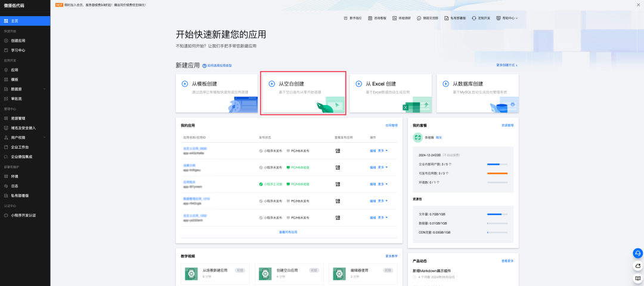Open 更多 dropdown for app-ys332enh row
644x286 pixels.
[383, 217]
